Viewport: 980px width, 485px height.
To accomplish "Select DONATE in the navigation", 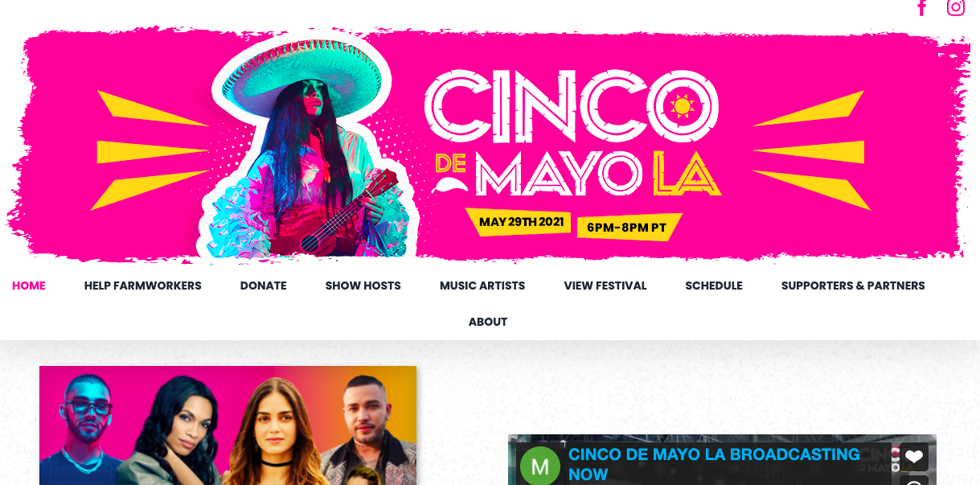I will click(264, 286).
